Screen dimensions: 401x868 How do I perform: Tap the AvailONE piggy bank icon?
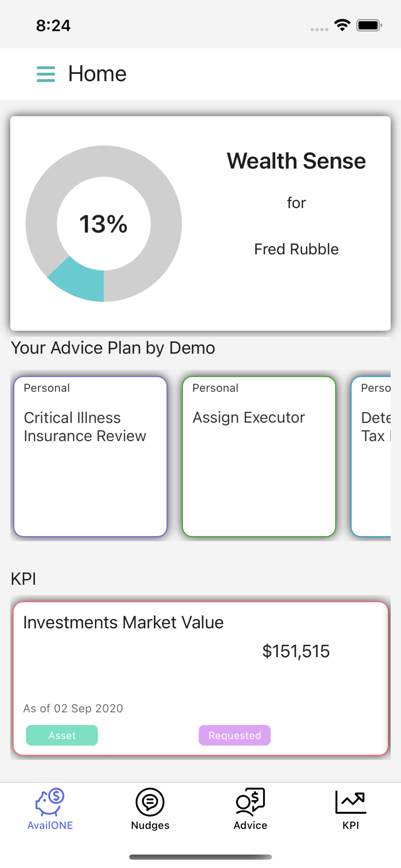tap(50, 802)
